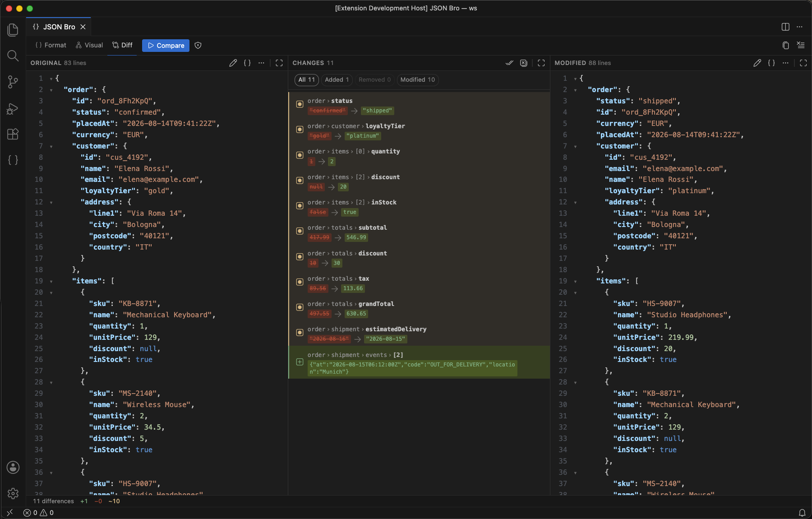
Task: Open the JSON Bro braces sidebar icon
Action: [x=13, y=160]
